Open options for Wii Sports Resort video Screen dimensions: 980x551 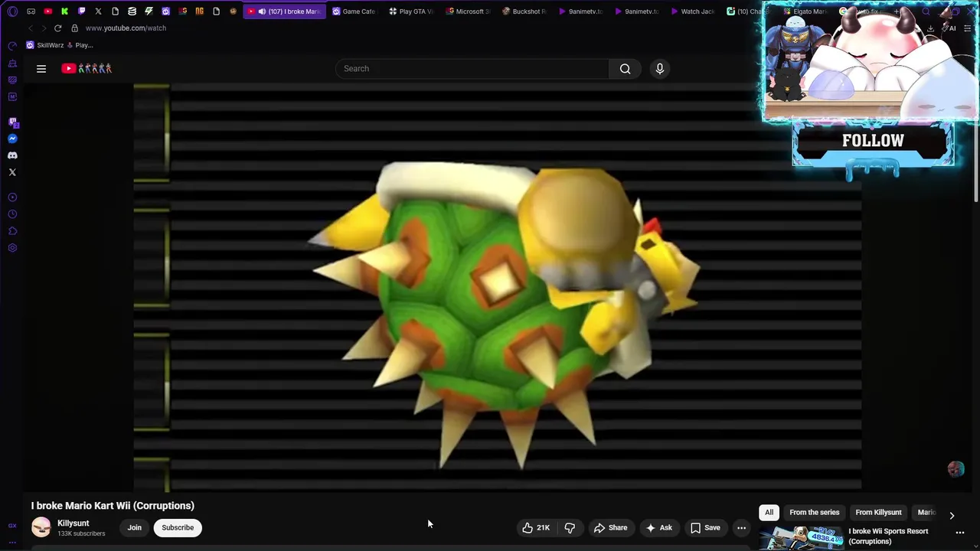960,533
